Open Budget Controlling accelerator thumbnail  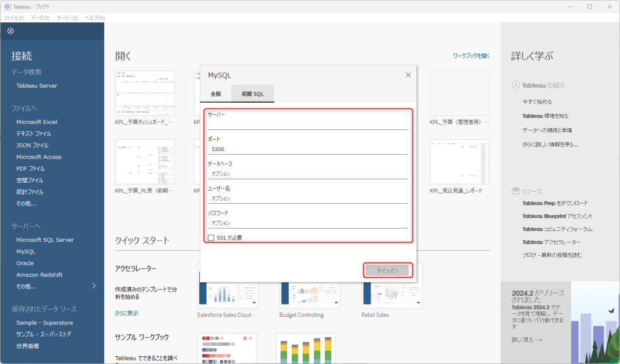click(x=309, y=295)
